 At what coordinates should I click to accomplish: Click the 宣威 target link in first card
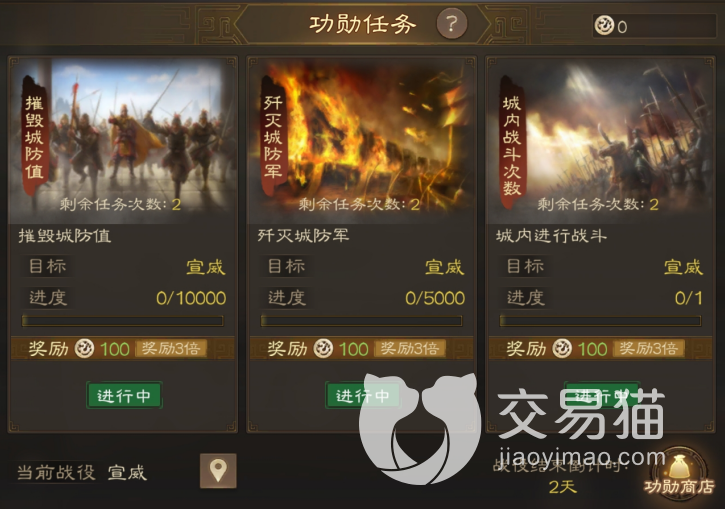point(206,267)
